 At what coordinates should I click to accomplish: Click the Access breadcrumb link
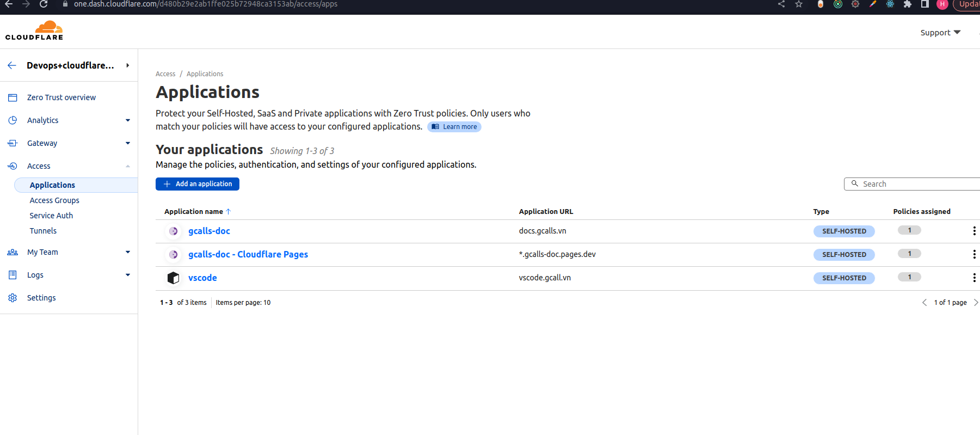click(165, 74)
